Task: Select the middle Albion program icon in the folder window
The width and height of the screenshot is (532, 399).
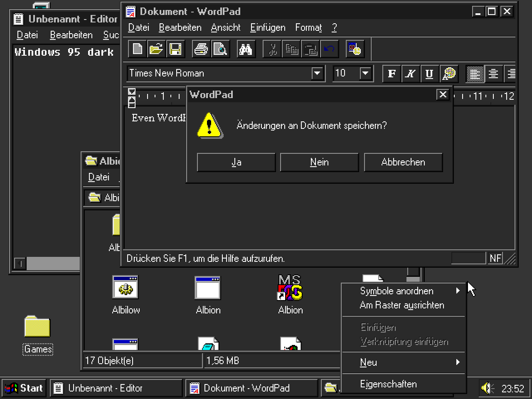Action: 208,287
